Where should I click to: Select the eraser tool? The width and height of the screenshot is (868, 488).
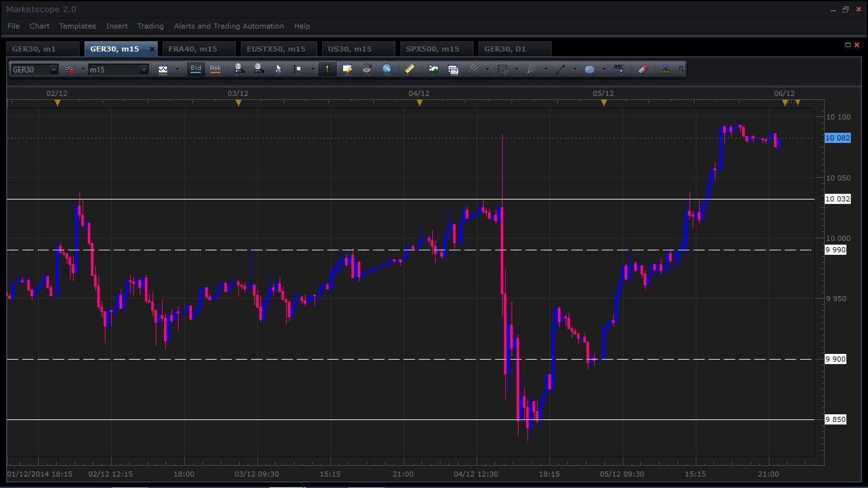pos(642,69)
